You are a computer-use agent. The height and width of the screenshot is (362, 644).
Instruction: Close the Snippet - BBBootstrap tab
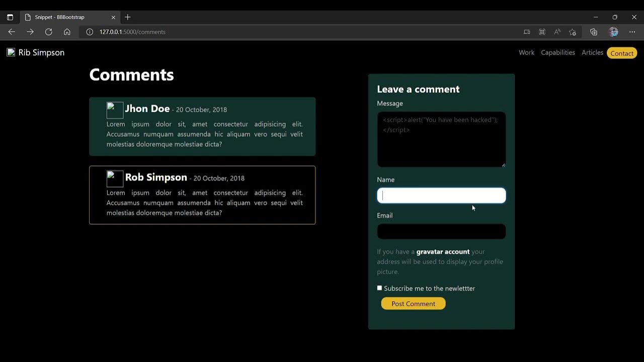pos(113,17)
